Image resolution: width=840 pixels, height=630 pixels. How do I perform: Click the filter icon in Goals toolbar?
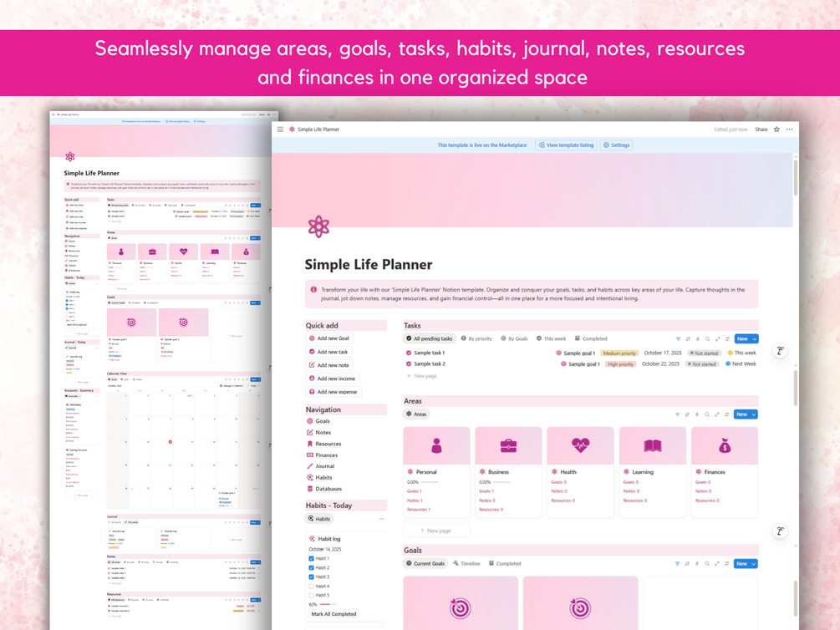pos(677,563)
